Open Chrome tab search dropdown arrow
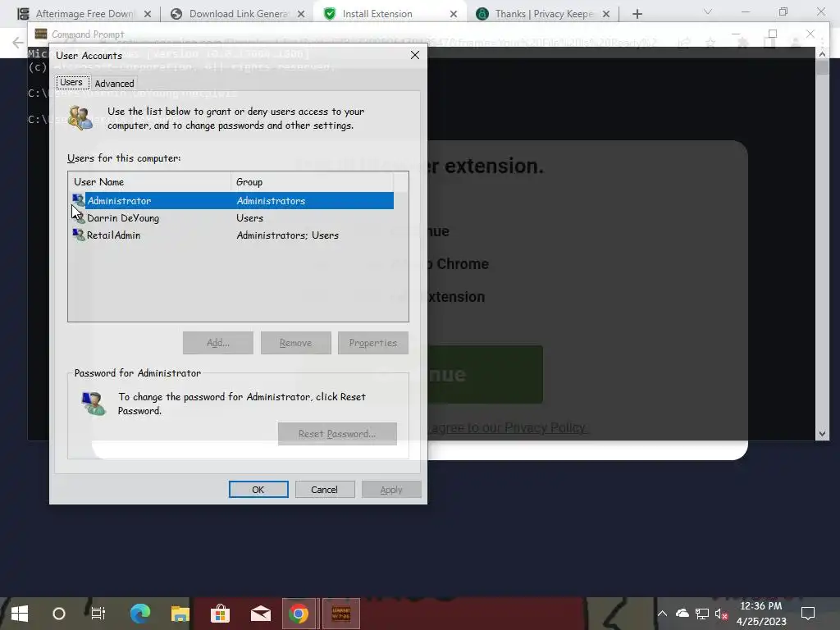This screenshot has width=840, height=630. 708,11
